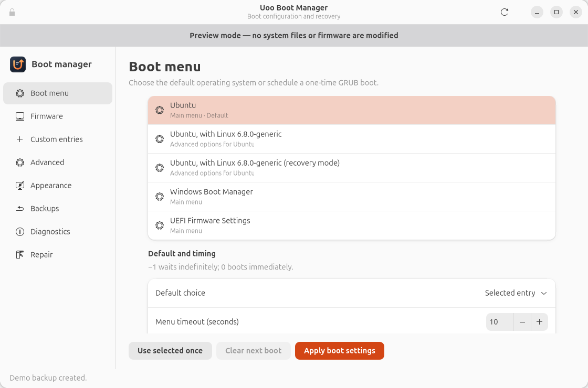Click the menu timeout value field

coord(499,322)
